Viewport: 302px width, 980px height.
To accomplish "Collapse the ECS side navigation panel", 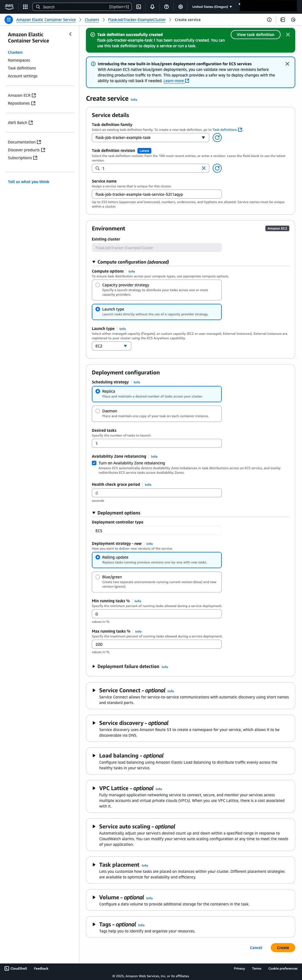I will [70, 34].
